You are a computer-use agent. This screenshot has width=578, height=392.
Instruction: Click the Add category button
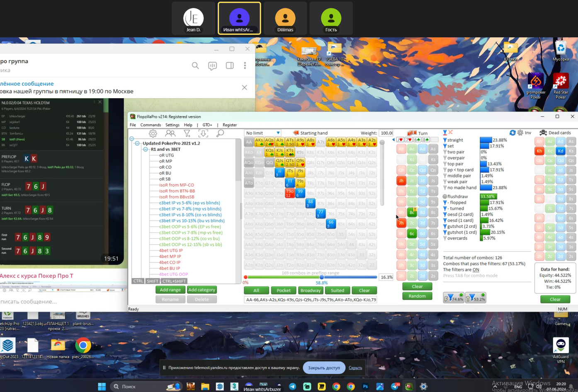click(x=202, y=290)
